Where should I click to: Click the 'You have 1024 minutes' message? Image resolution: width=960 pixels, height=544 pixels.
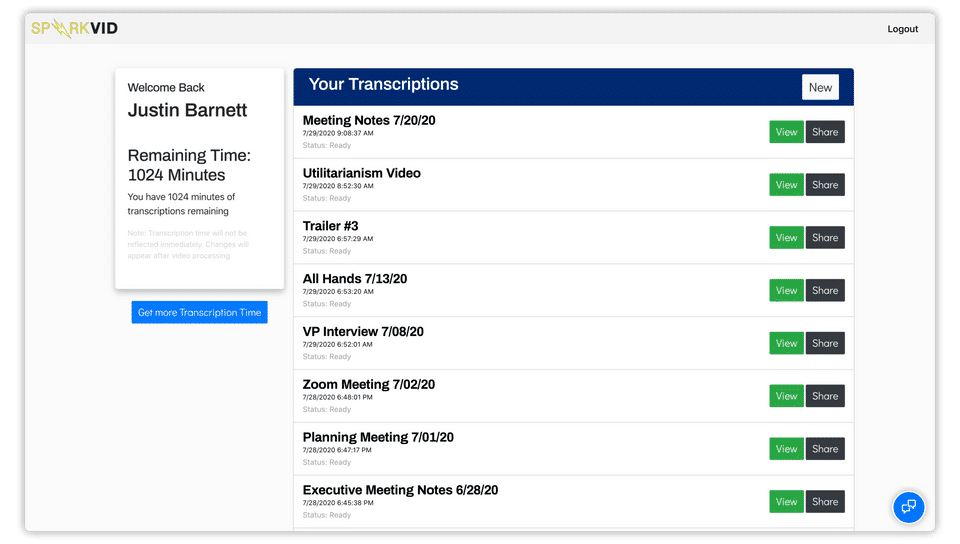coord(181,204)
